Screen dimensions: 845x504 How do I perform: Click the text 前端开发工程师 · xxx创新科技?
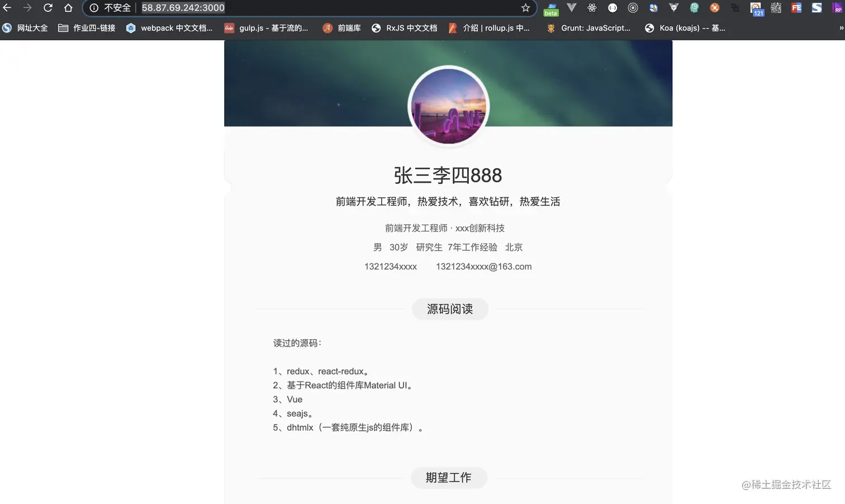(x=445, y=228)
